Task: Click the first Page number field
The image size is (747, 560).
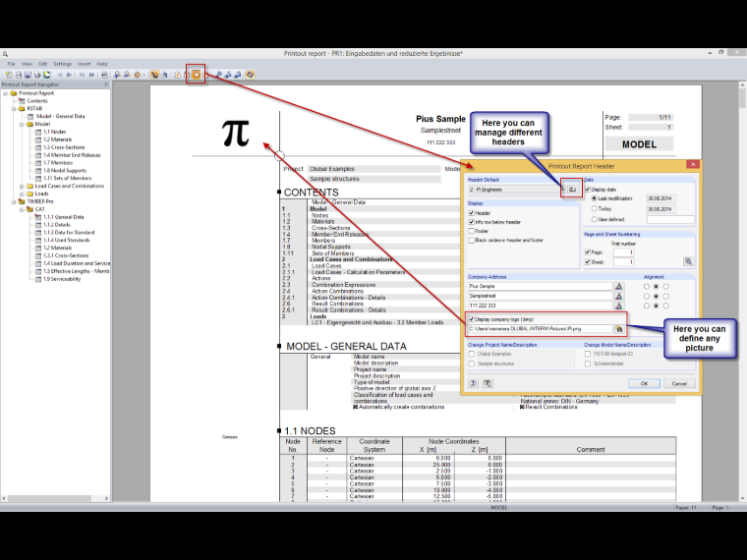Action: 623,252
